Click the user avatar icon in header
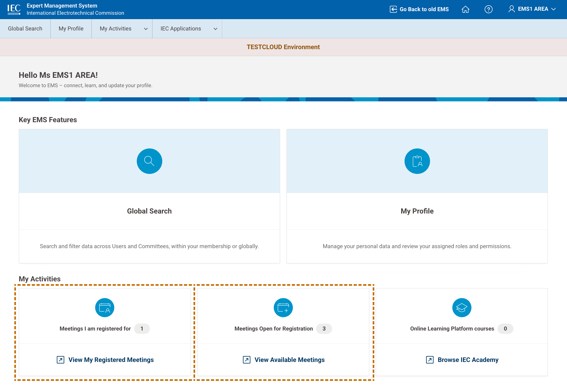The height and width of the screenshot is (392, 567). tap(511, 9)
